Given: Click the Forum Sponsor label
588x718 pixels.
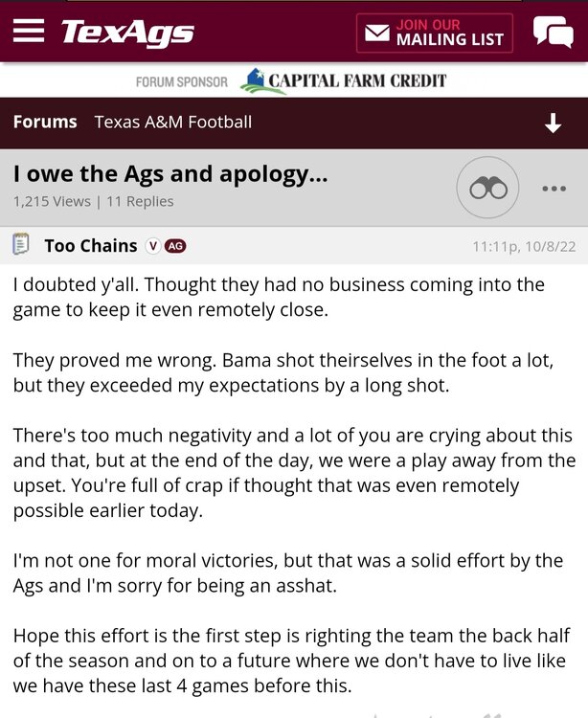Looking at the screenshot, I should [182, 82].
